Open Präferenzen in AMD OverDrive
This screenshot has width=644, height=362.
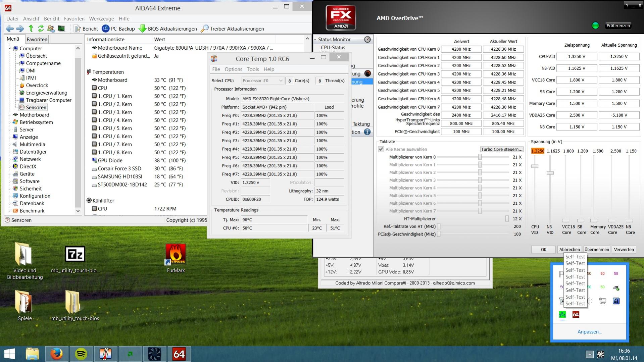tap(618, 26)
